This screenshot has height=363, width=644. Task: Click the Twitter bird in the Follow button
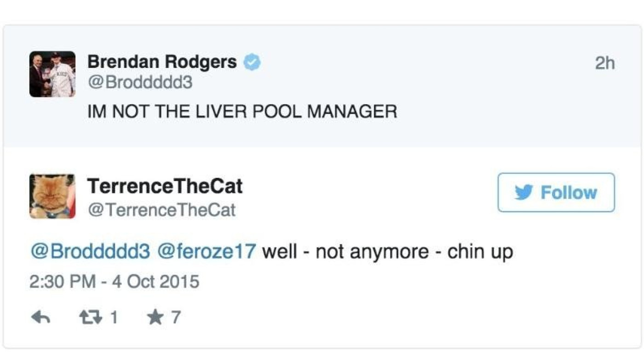click(x=524, y=193)
